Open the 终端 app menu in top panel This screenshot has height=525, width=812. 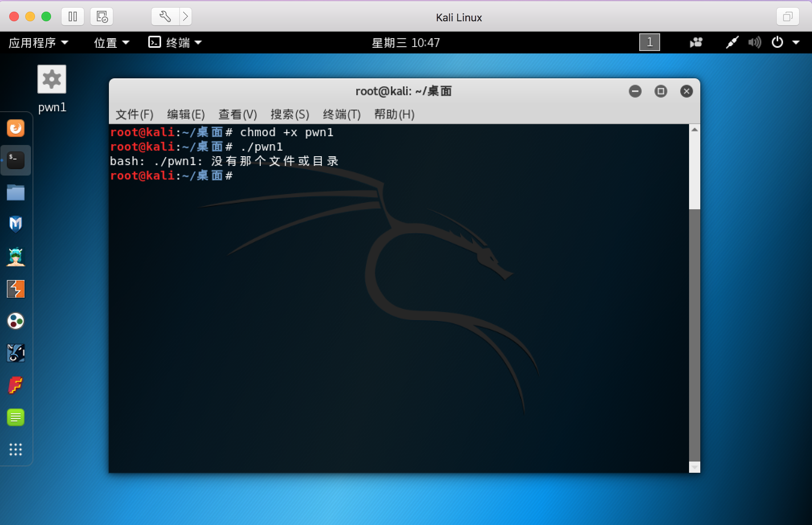175,43
